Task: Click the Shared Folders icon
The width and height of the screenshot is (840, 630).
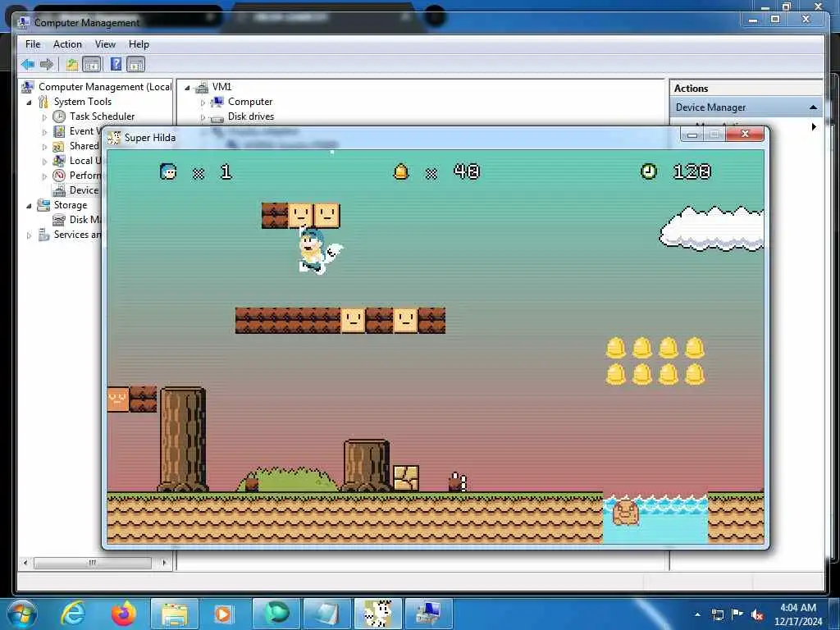Action: coord(59,146)
